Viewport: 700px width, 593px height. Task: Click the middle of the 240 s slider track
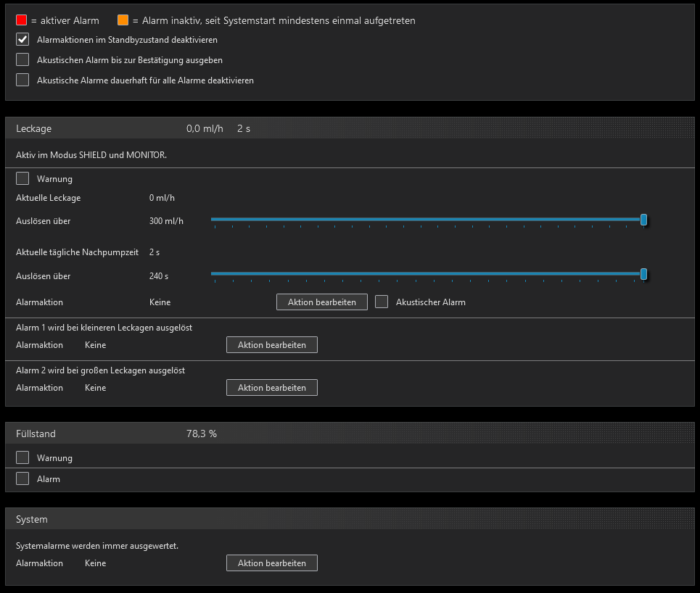point(427,273)
